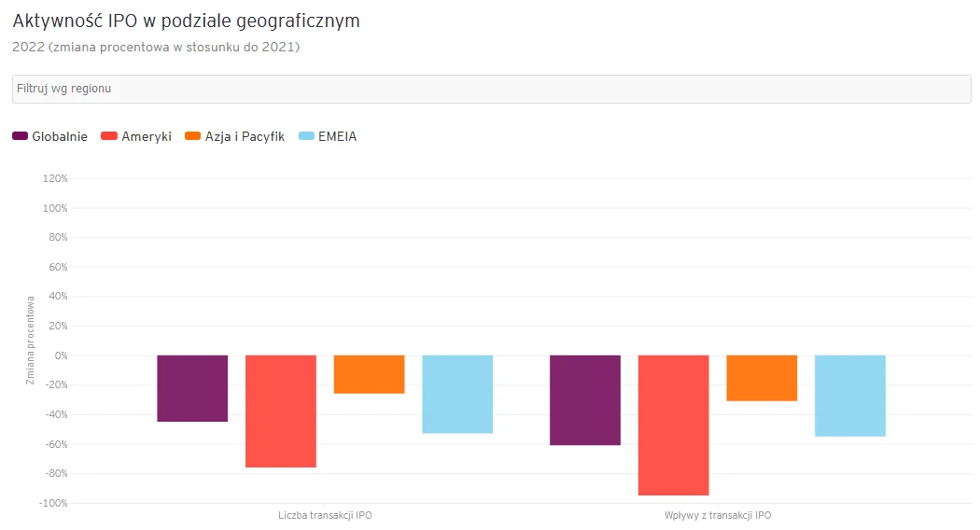Select the orange Azja i Pacyfik bar in Wpływy z transakcji IPO
This screenshot has width=980, height=530.
tap(762, 378)
